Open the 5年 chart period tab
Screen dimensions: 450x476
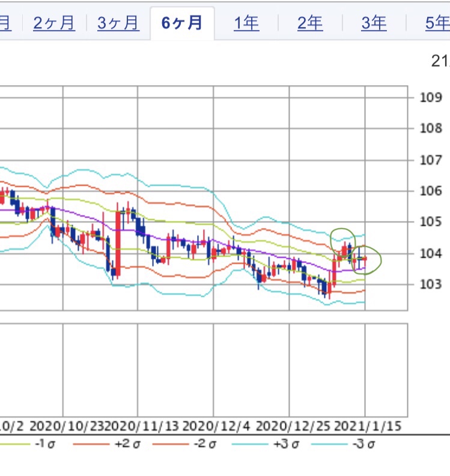[437, 23]
